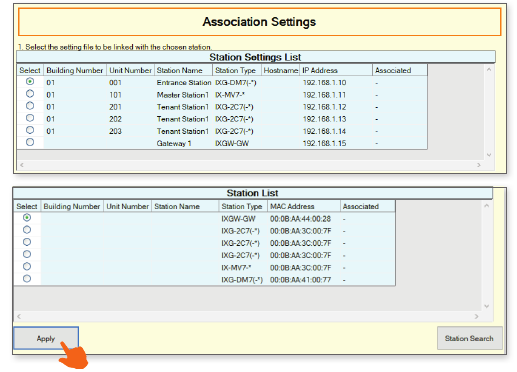Sort Station Settings List by Building Number
Screen dimensions: 517x372
(75, 70)
